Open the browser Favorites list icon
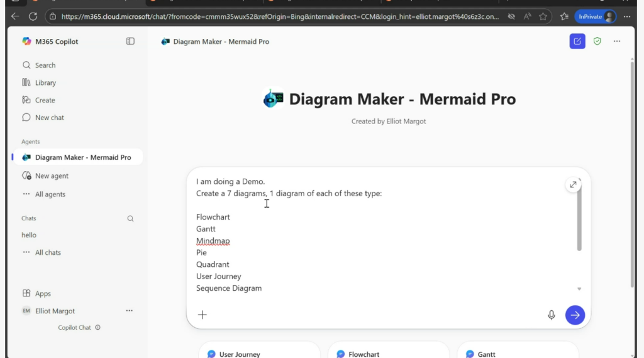This screenshot has width=644, height=358. (x=564, y=17)
